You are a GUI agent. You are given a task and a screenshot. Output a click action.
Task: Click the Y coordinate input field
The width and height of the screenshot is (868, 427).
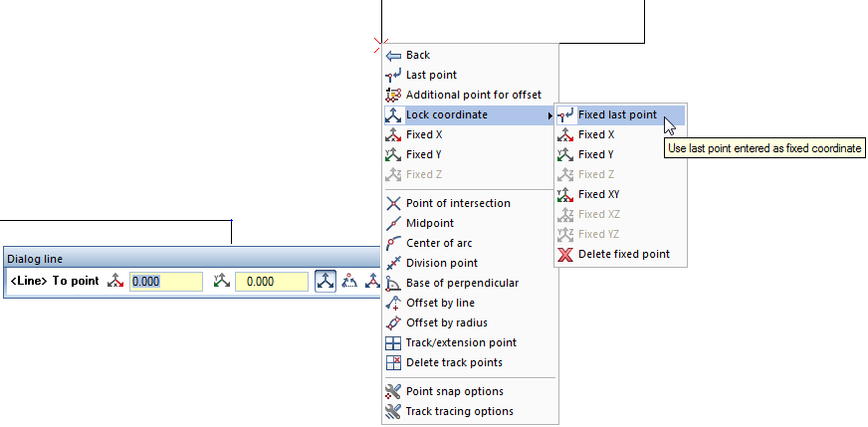(271, 282)
